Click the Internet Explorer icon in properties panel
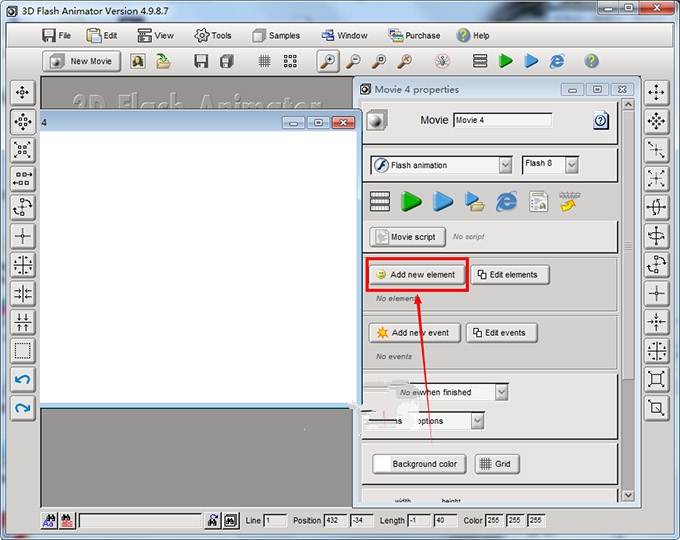Image resolution: width=680 pixels, height=540 pixels. coord(506,202)
